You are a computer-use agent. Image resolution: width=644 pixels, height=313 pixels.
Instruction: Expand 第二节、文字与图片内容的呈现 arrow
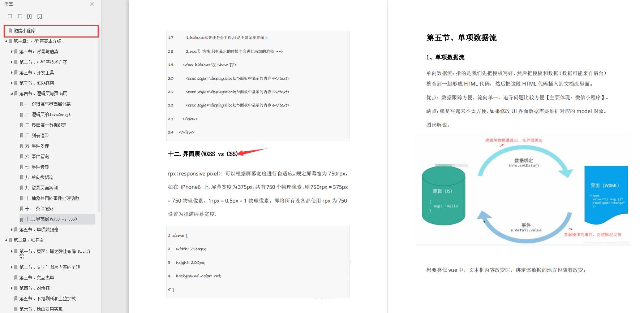[12, 268]
